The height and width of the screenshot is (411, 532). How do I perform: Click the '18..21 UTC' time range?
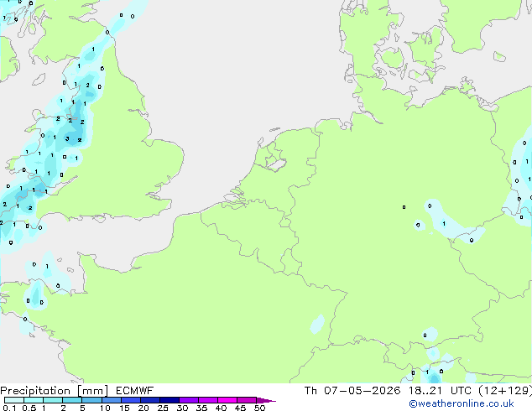click(440, 391)
